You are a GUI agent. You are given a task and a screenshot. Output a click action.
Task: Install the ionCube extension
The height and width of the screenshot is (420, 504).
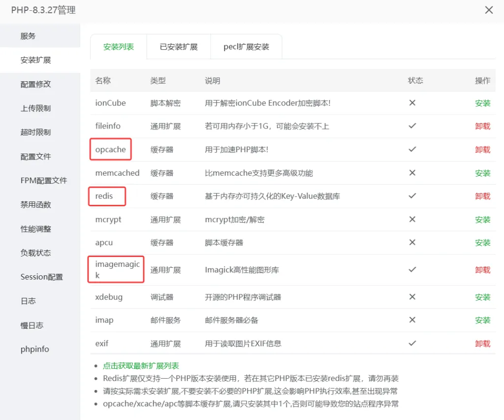pos(482,103)
